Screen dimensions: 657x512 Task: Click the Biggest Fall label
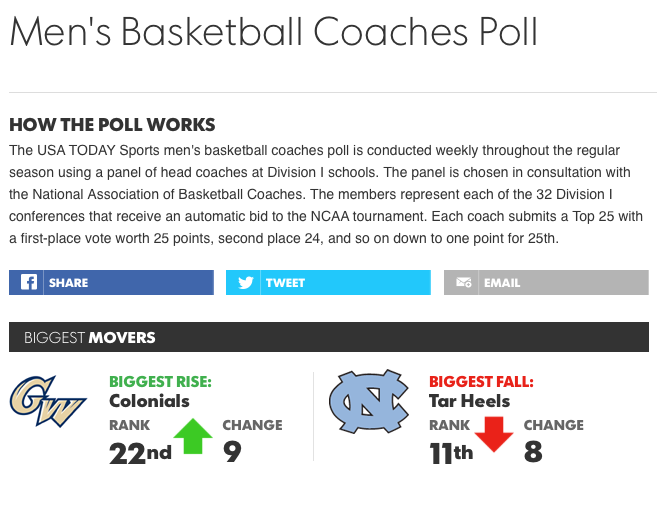tap(481, 381)
